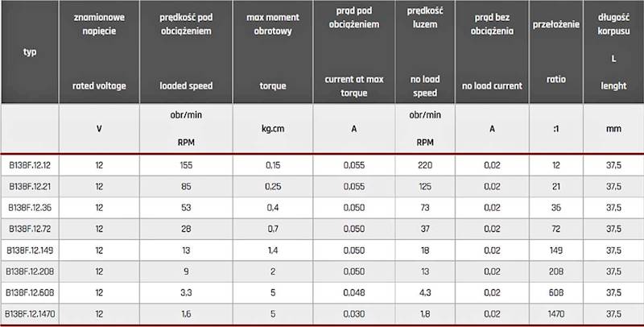
Task: Click the 'typ' column header
Action: [x=30, y=52]
